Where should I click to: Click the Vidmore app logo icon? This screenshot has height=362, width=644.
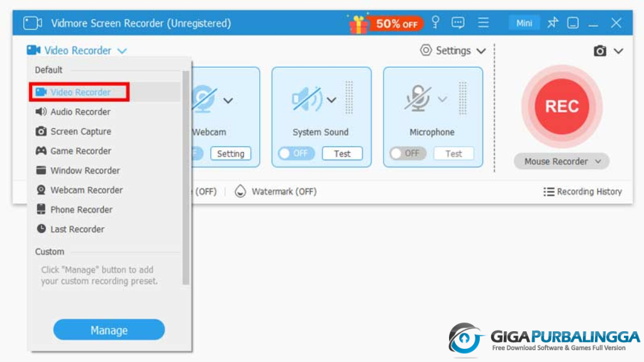click(33, 23)
